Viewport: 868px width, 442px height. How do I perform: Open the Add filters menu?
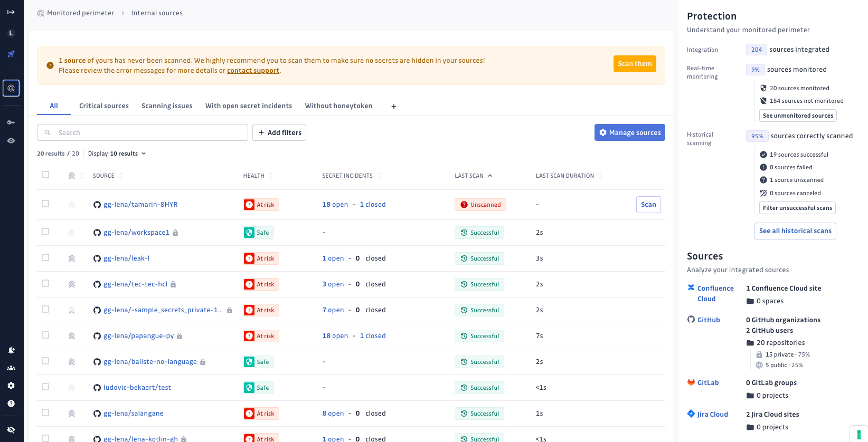click(279, 132)
